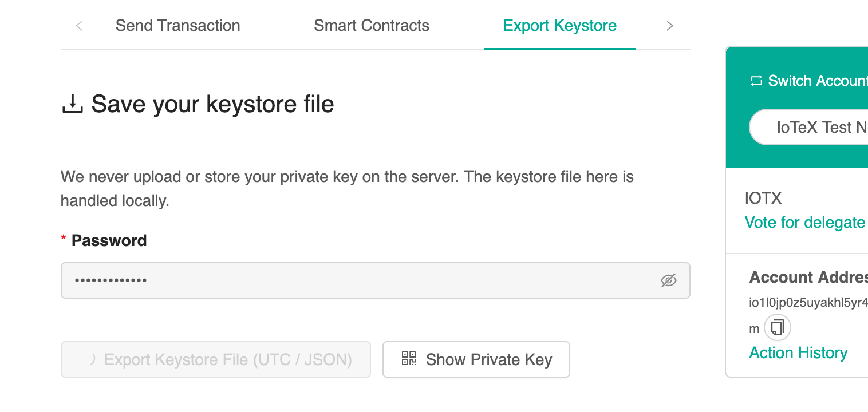Screen dimensions: 868x412
Task: Click the io1l0jp0z5uyakhl5yr4 account address text
Action: pos(808,303)
